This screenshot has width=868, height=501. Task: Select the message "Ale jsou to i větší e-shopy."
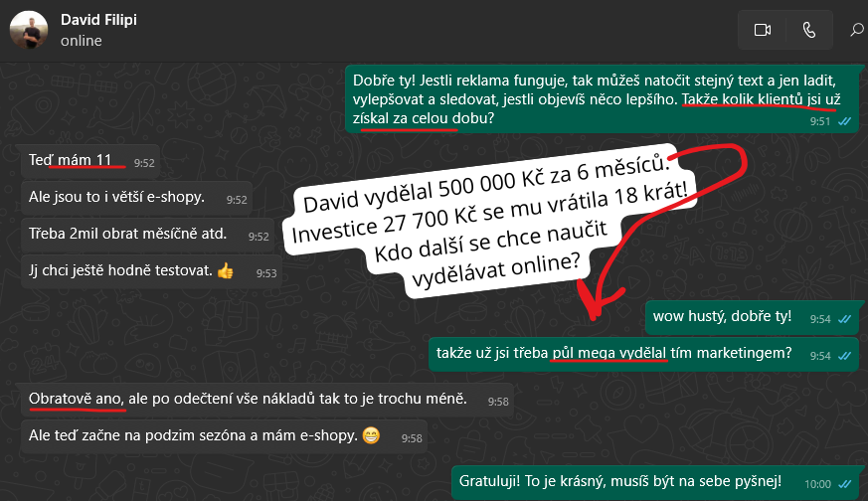coord(137,198)
